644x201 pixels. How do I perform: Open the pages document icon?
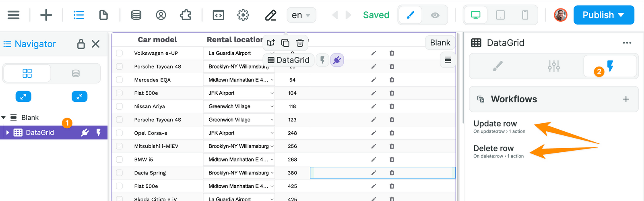pyautogui.click(x=103, y=15)
